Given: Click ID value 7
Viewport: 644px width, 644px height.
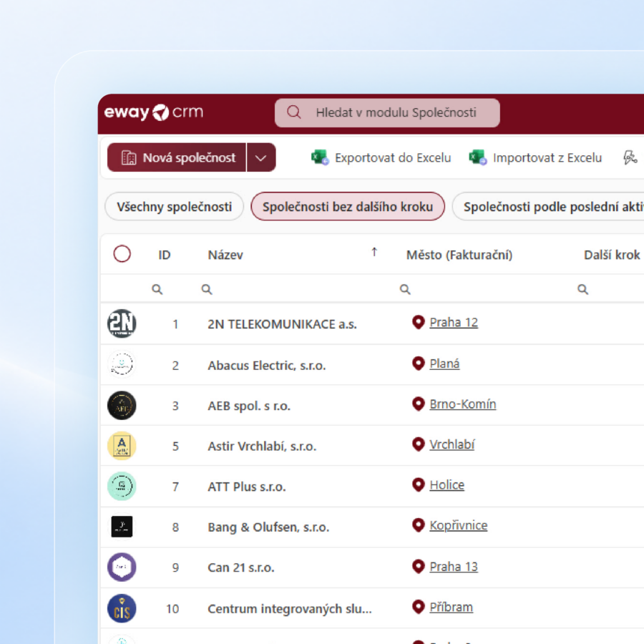Looking at the screenshot, I should [175, 487].
